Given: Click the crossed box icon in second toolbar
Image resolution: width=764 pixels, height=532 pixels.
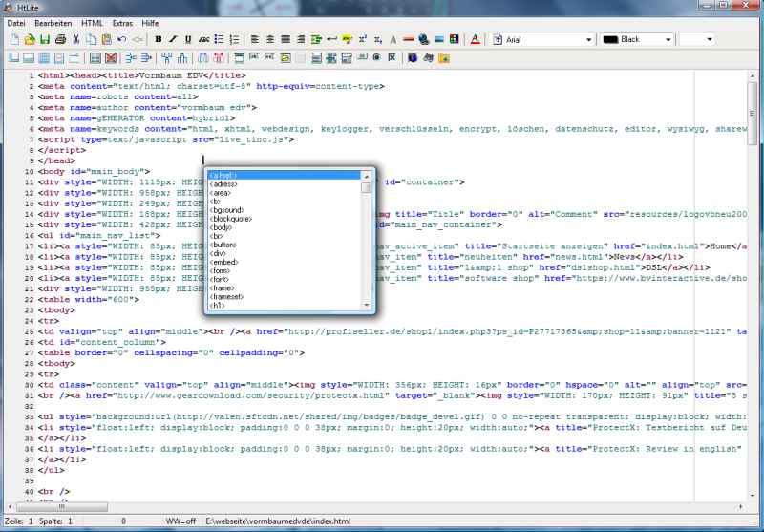Looking at the screenshot, I should coord(392,58).
